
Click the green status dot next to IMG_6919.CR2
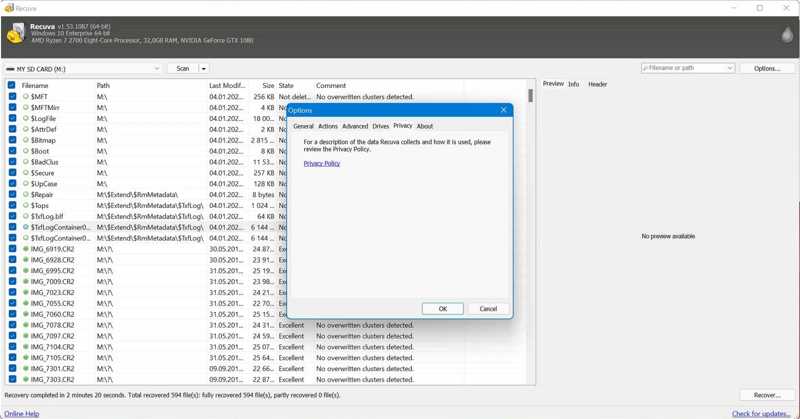pos(26,249)
